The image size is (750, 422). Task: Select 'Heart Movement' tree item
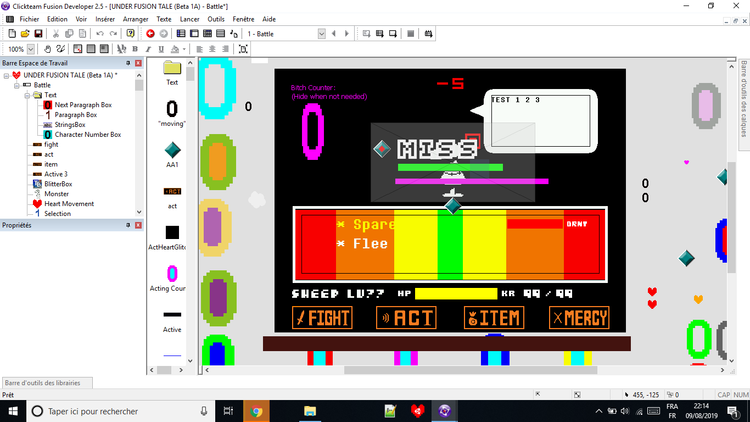pos(69,204)
